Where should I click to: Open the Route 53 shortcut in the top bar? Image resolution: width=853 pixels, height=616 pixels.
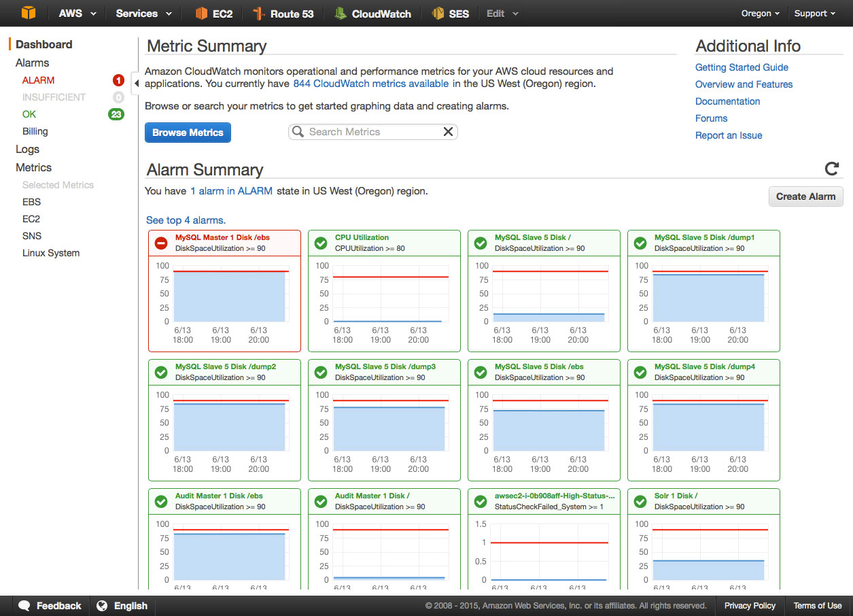point(283,14)
